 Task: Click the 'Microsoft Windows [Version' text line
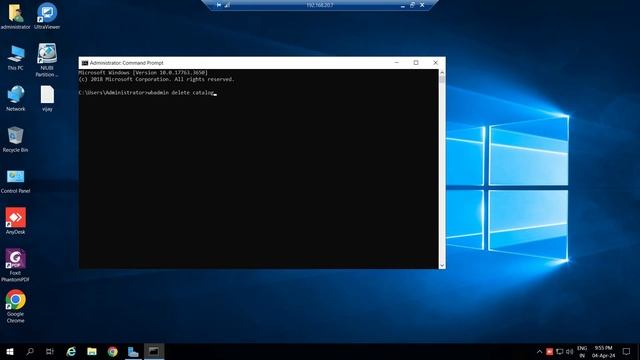point(143,72)
